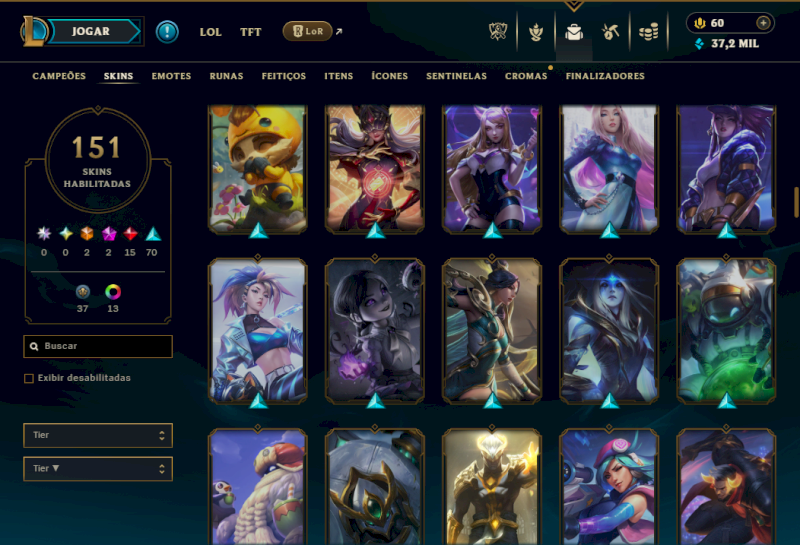Open the Clash trophy icon
The height and width of the screenshot is (545, 800).
point(497,32)
